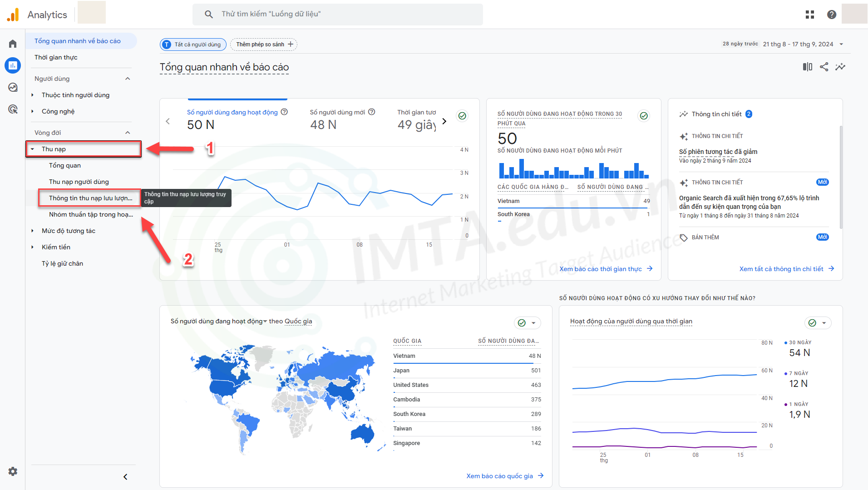Open data quality dropdown on user activity card
This screenshot has height=490, width=868.
click(x=818, y=323)
